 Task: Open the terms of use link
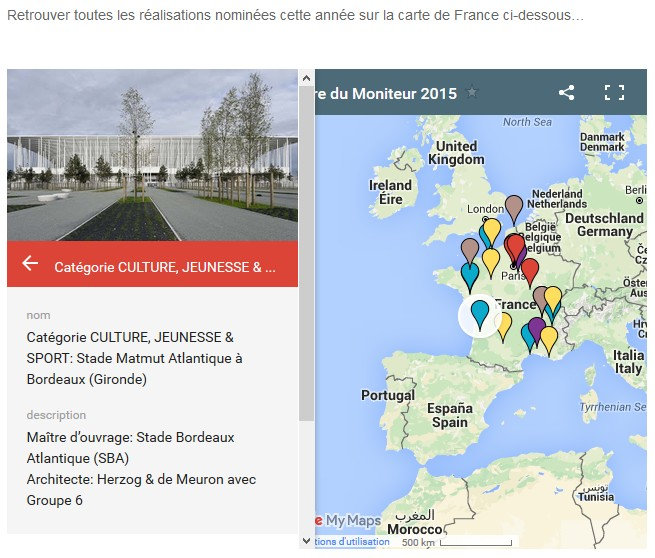(352, 541)
